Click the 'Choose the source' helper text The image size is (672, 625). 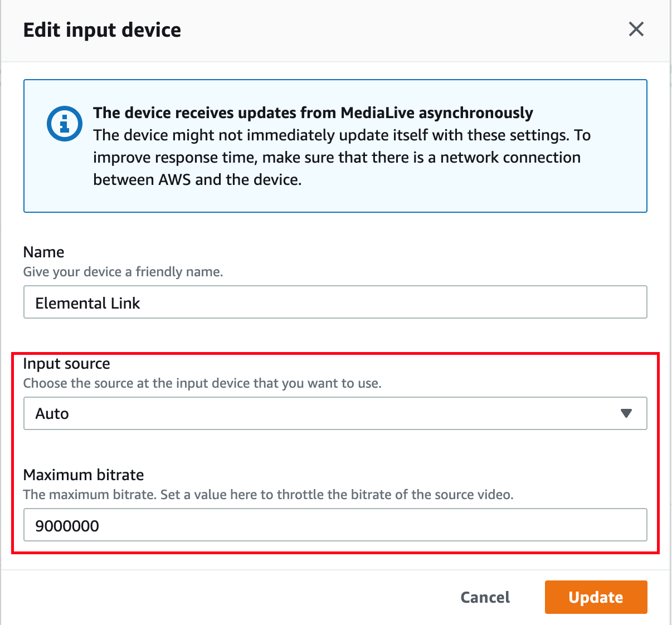tap(202, 383)
